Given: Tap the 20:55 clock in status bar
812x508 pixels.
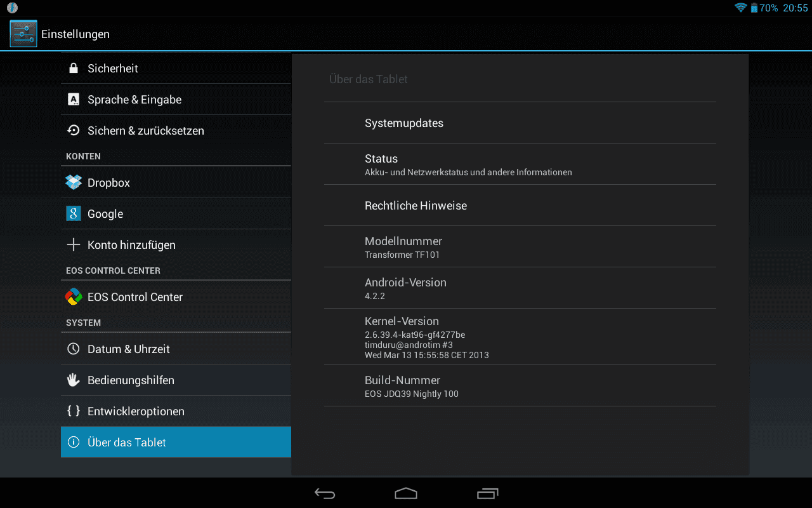Looking at the screenshot, I should coord(796,8).
